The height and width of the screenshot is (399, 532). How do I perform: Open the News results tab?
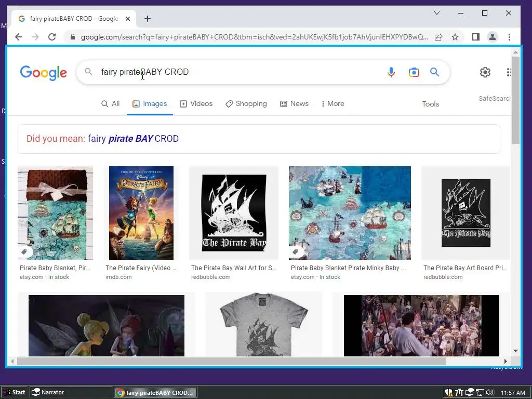[x=294, y=104]
